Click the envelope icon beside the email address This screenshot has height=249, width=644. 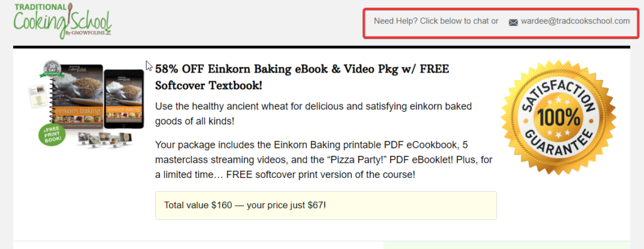click(x=513, y=23)
